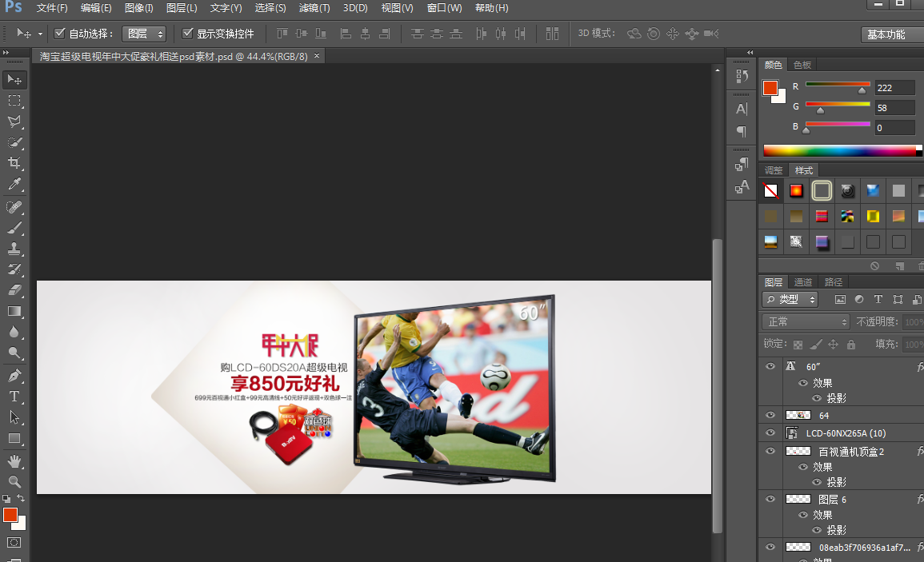Screen dimensions: 924x562
Task: Switch to the 路径 tab
Action: coord(834,282)
